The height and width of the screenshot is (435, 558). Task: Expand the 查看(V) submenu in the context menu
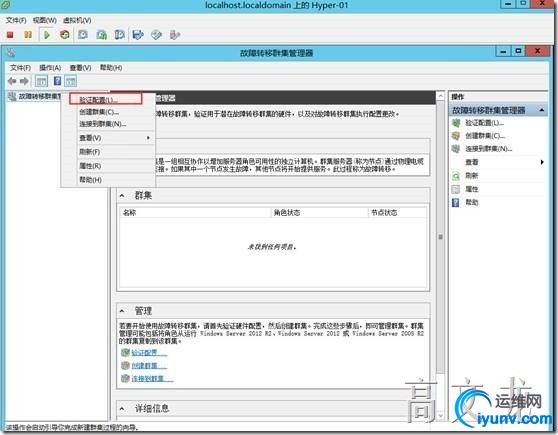pyautogui.click(x=109, y=138)
